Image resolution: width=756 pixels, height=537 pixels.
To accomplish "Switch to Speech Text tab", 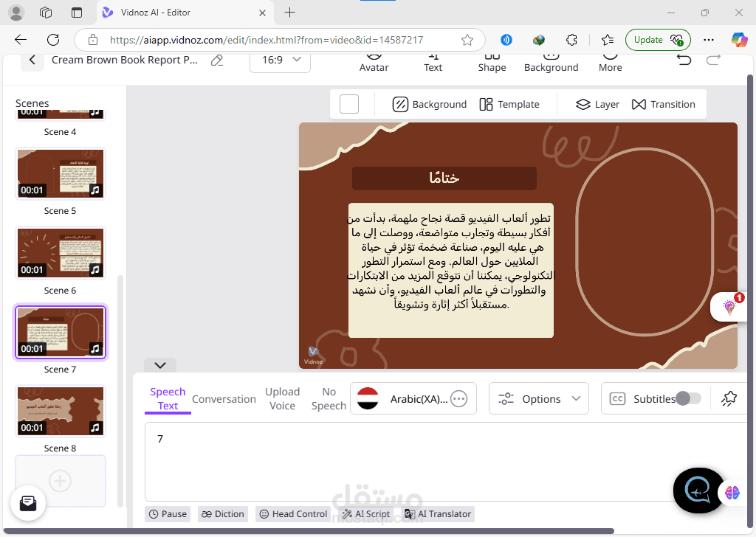I will (168, 399).
